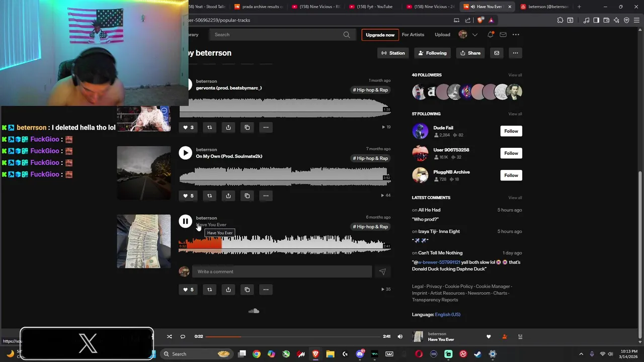Open more options for Have You Ever
644x362 pixels.
[x=266, y=290]
